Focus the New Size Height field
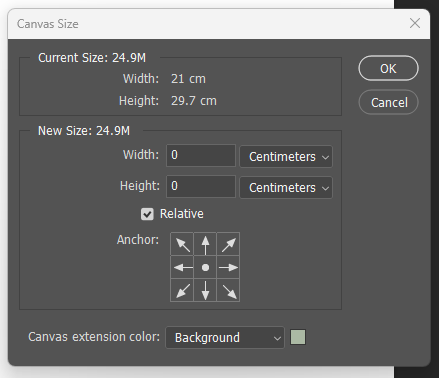 pyautogui.click(x=201, y=186)
